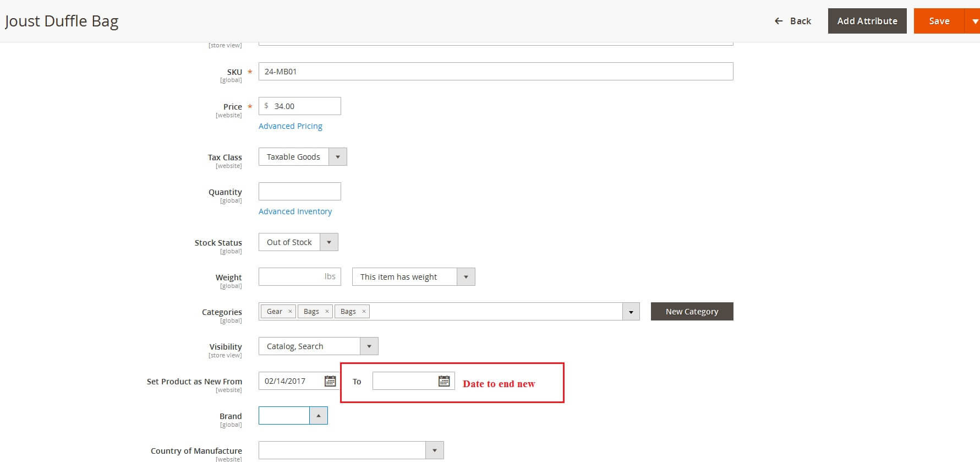This screenshot has height=462, width=980.
Task: Expand the Categories dropdown arrow
Action: coord(631,312)
